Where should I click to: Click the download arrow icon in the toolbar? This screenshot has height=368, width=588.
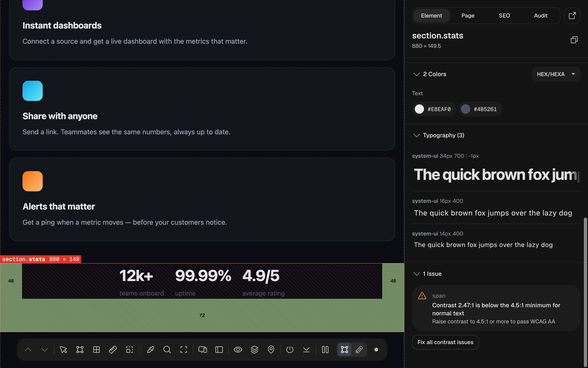point(306,350)
